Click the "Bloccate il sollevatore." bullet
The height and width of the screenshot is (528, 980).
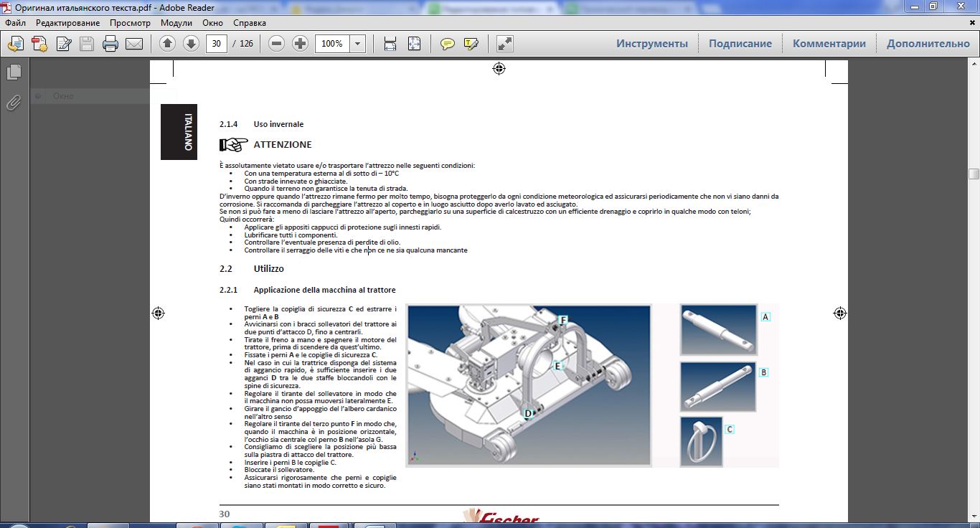(x=279, y=470)
